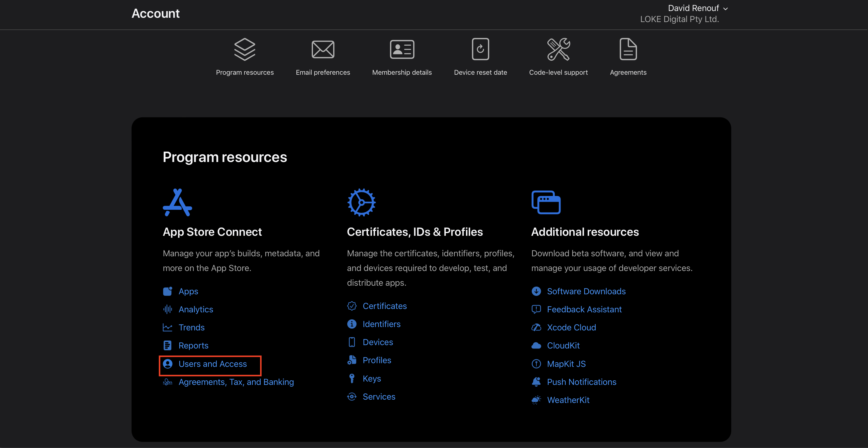Open the Devices link
Screen dimensions: 868x448
(x=378, y=342)
